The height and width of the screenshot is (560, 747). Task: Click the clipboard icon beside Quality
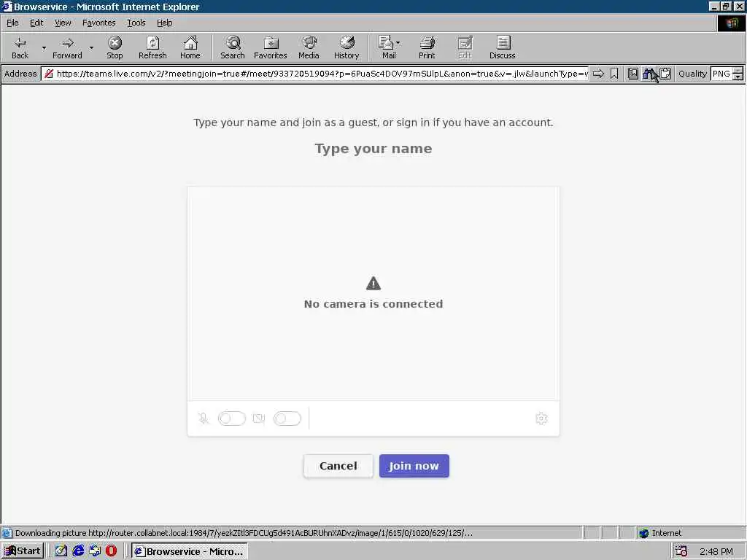click(x=665, y=74)
